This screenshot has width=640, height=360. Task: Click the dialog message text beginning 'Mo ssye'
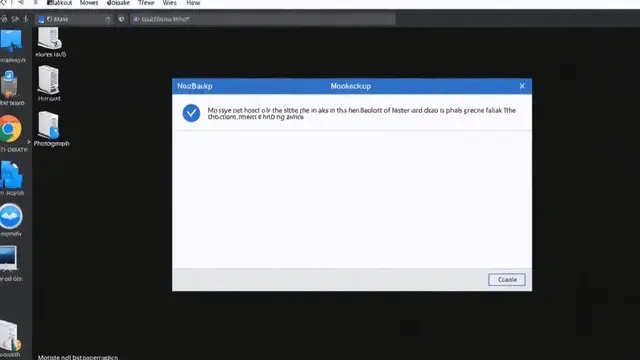point(362,113)
